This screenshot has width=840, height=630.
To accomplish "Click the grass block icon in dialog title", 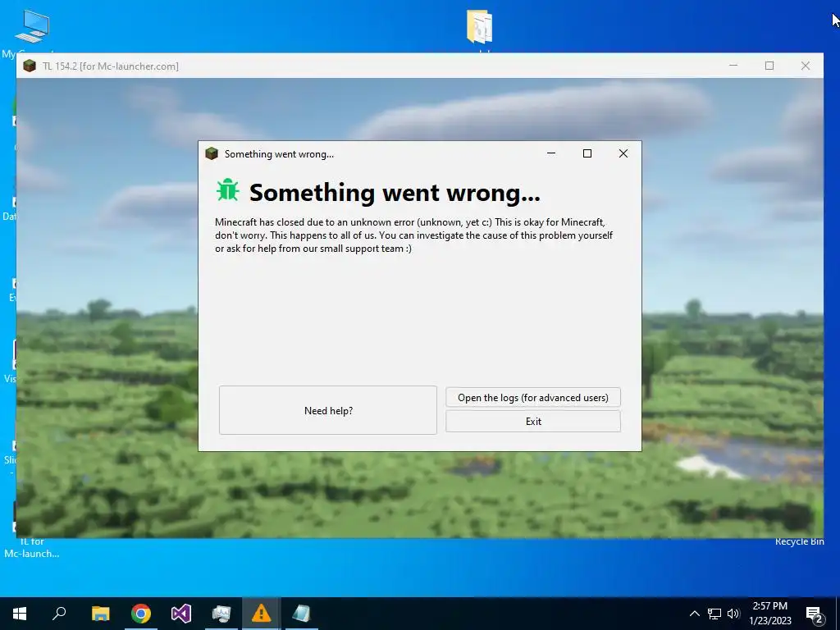I will 212,153.
